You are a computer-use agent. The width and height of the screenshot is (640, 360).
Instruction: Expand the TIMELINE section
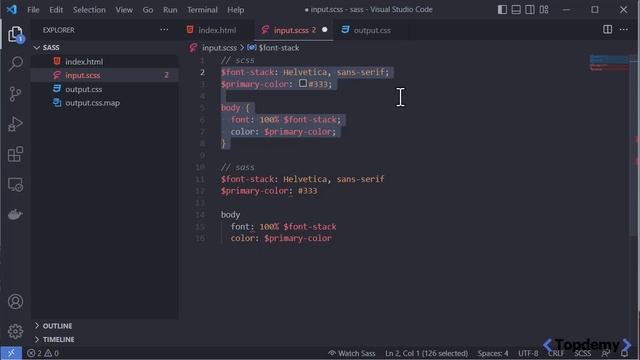click(x=104, y=339)
